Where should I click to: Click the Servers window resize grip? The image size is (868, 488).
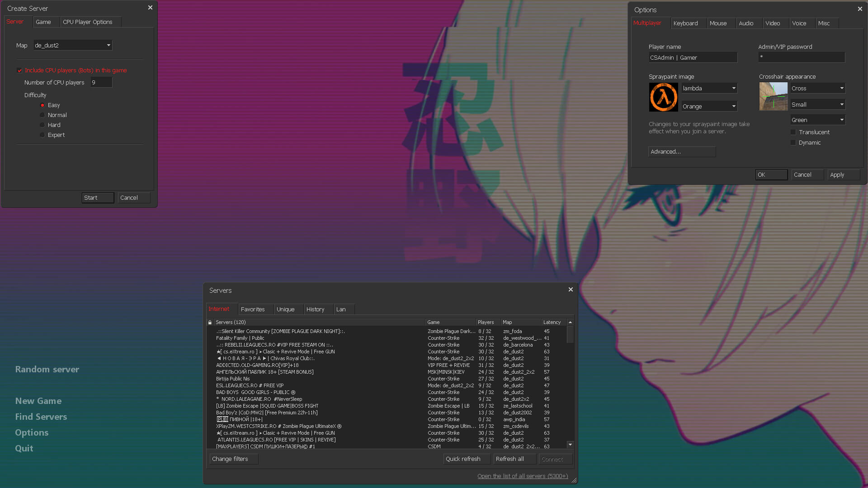(x=574, y=480)
